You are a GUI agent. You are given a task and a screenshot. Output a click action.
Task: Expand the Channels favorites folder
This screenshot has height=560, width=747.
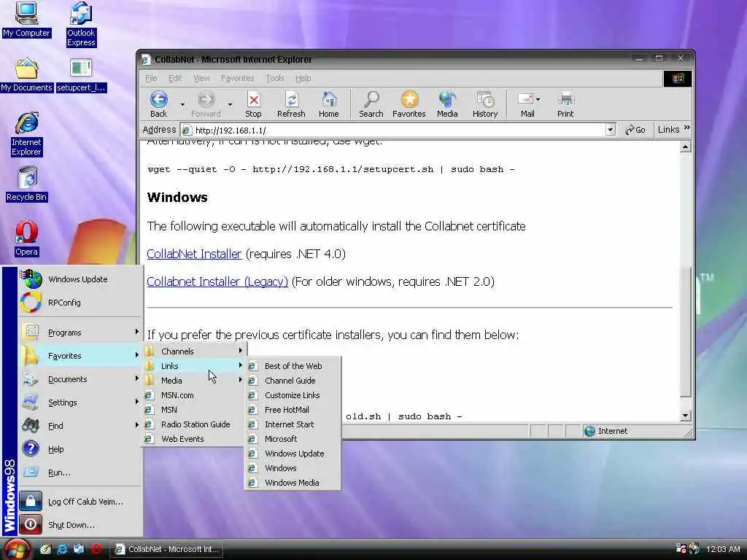click(194, 351)
